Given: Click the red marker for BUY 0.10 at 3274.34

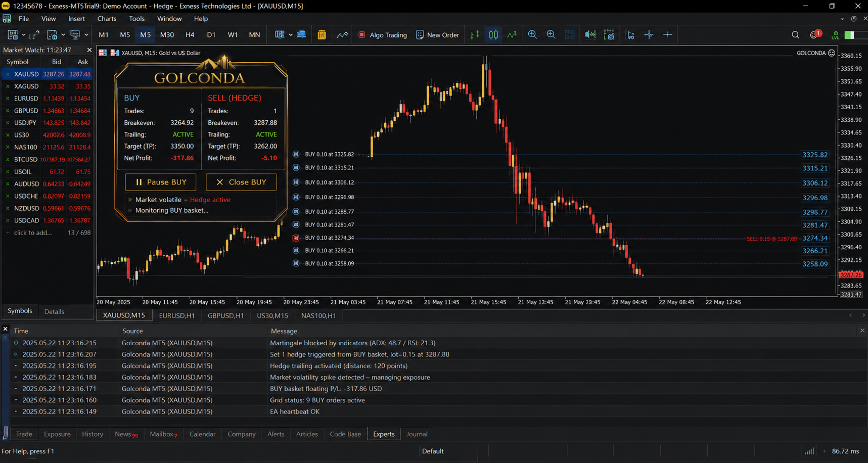Looking at the screenshot, I should tap(296, 238).
